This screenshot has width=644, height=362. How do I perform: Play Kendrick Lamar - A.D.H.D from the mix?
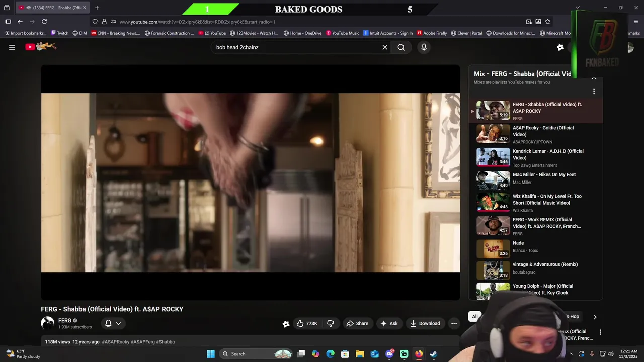(536, 158)
